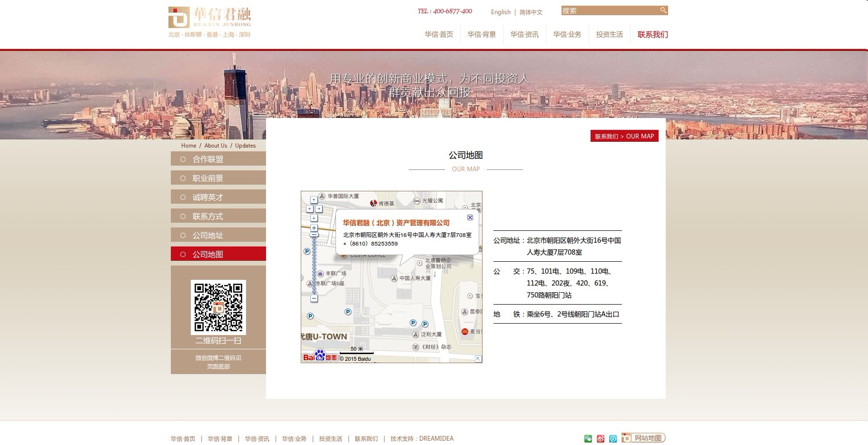Switch language to English

tap(501, 12)
